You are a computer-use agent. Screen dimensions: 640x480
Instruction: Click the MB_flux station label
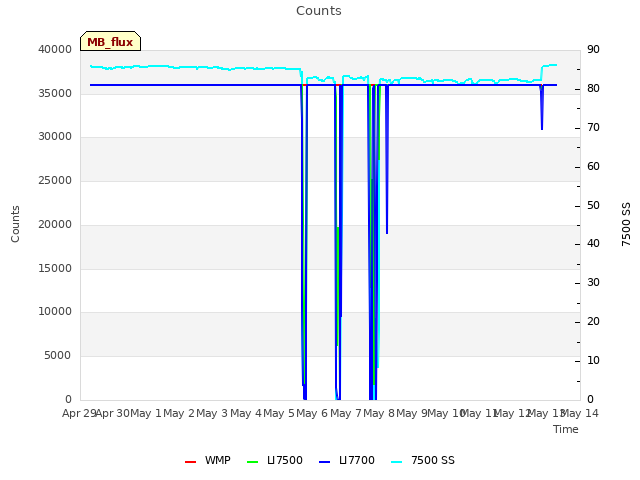[110, 42]
